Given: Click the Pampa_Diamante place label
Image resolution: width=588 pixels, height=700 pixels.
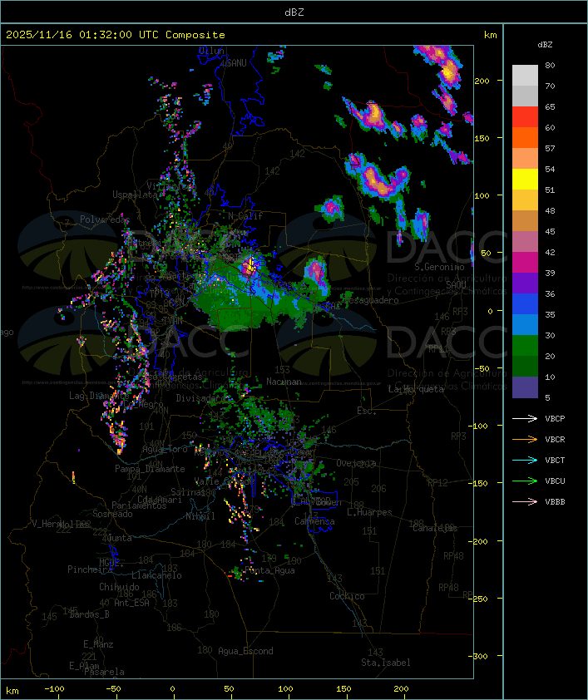Looking at the screenshot, I should click(150, 469).
